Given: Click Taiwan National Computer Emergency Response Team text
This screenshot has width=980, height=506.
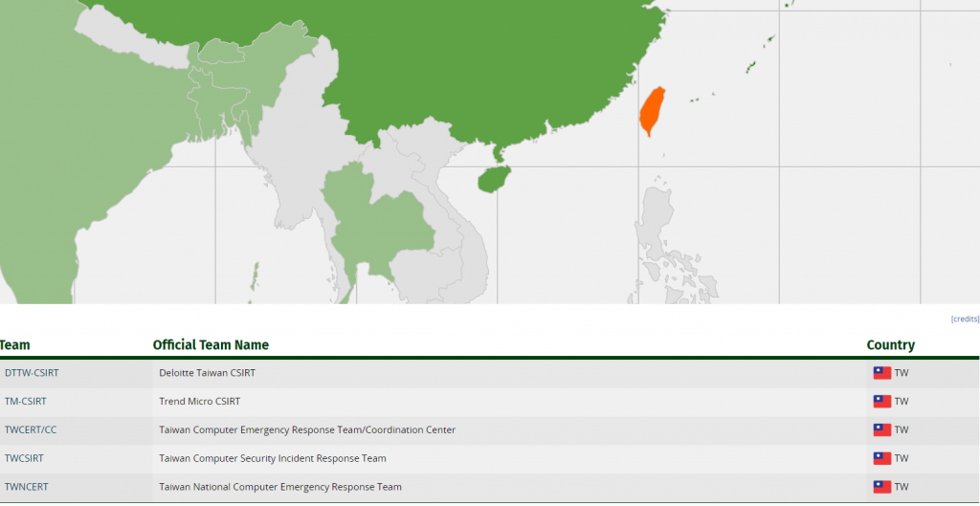Looking at the screenshot, I should pos(280,487).
